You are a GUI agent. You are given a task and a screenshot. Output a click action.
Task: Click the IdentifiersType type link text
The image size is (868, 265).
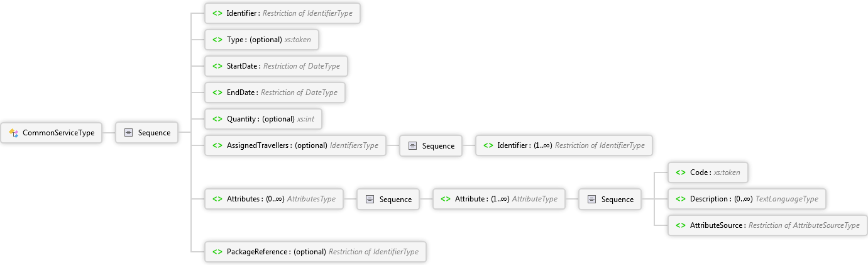pyautogui.click(x=354, y=146)
